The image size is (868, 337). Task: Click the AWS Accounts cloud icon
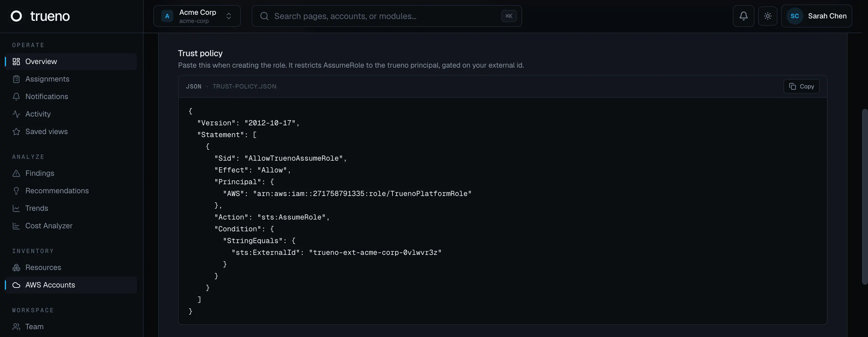(x=16, y=285)
